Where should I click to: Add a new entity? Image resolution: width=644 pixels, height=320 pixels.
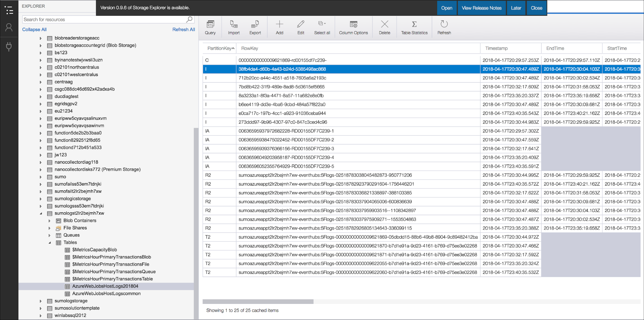tap(279, 27)
